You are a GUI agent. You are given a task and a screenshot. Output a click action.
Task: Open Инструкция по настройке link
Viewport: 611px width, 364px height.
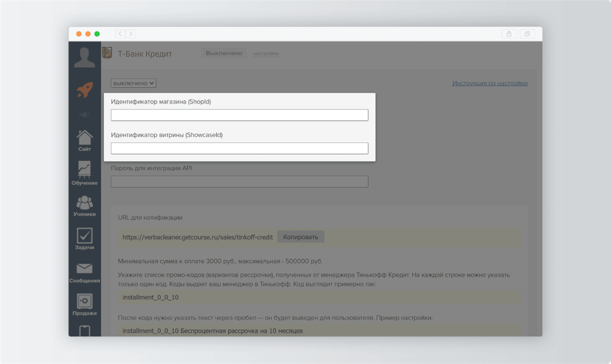pos(490,83)
